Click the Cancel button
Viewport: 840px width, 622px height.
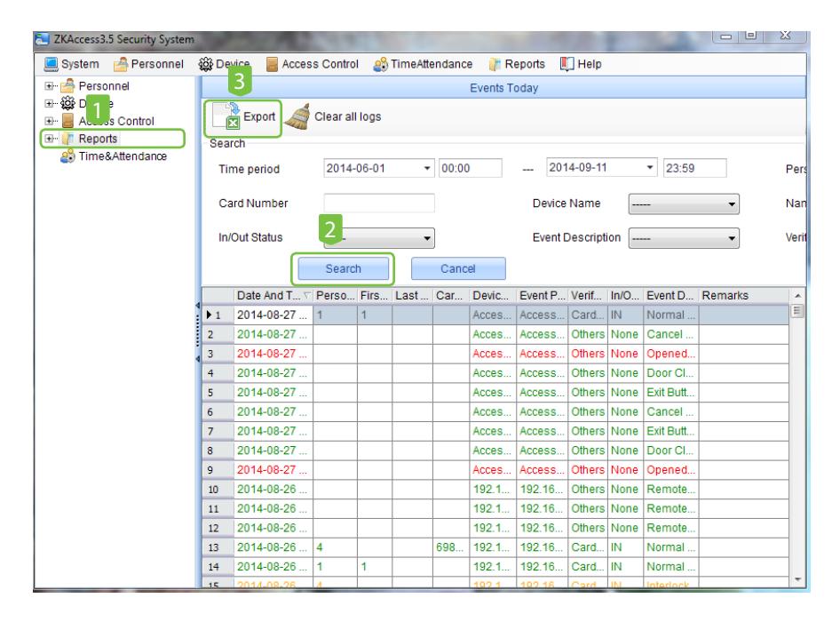click(458, 268)
